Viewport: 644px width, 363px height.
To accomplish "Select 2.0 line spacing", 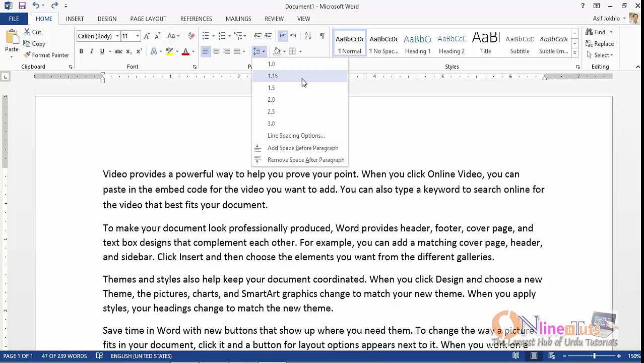I will pos(300,100).
